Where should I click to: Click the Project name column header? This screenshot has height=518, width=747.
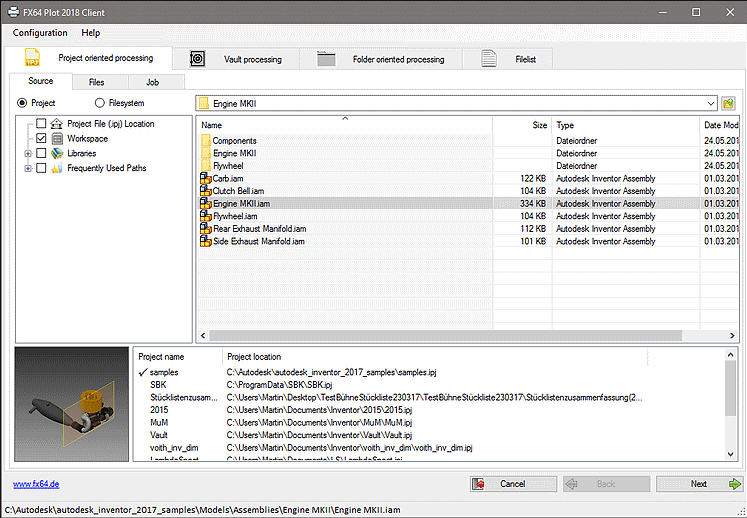(x=179, y=356)
